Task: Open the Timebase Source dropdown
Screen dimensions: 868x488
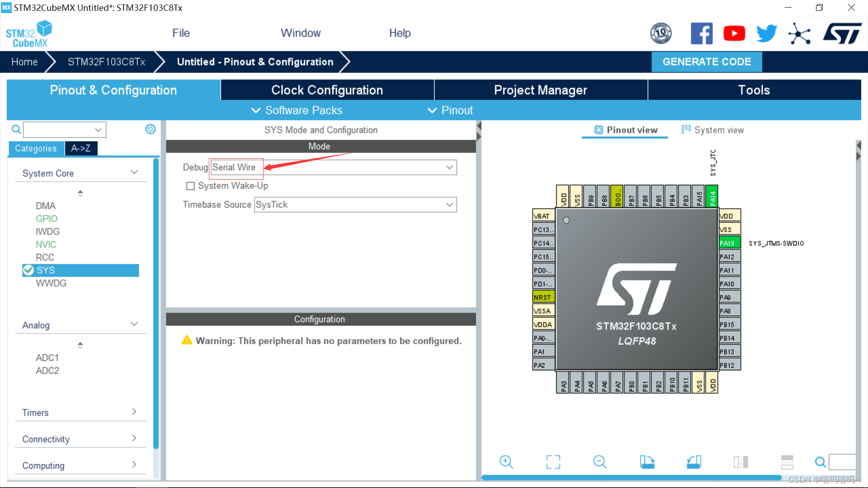Action: point(355,205)
